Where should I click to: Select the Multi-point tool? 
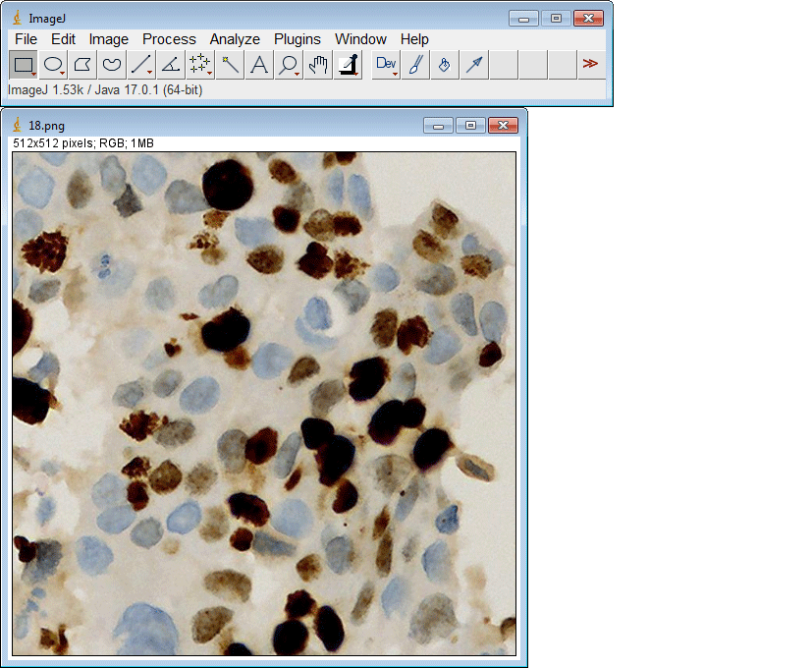click(200, 64)
